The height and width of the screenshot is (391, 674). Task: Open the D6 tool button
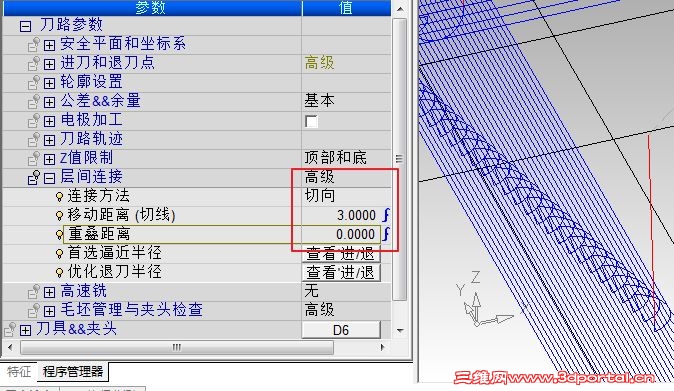pos(341,330)
